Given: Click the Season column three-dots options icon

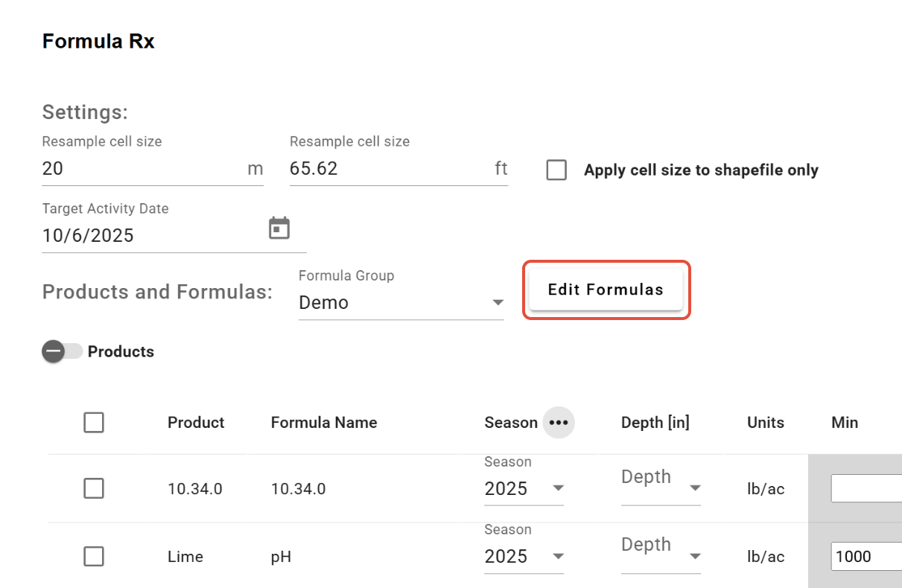Looking at the screenshot, I should point(559,423).
